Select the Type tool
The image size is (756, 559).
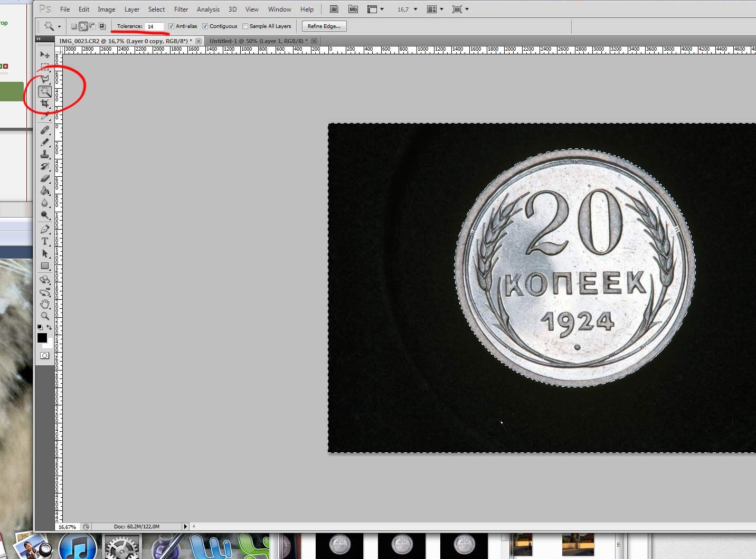[x=45, y=241]
